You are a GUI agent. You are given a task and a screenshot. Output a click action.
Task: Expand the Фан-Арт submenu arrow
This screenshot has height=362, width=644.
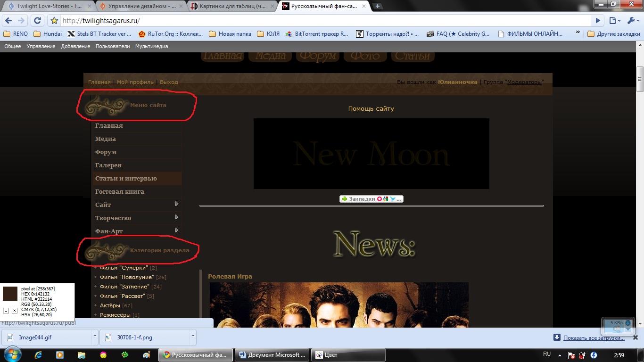177,230
